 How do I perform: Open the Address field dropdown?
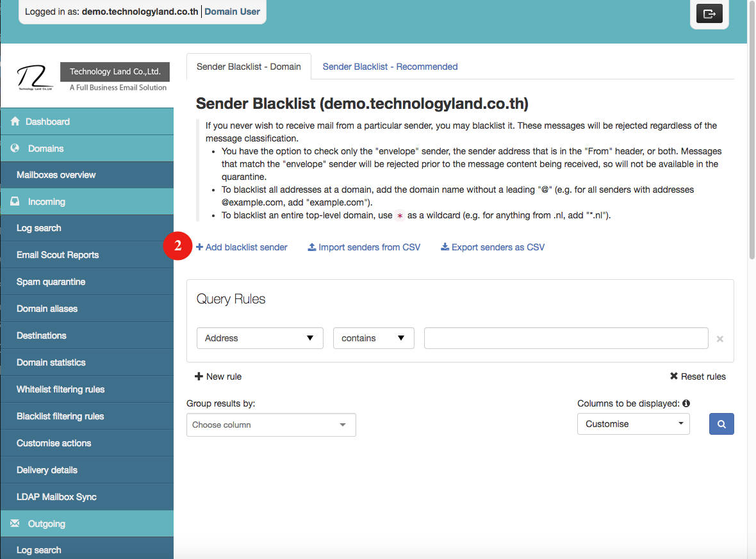pyautogui.click(x=259, y=338)
